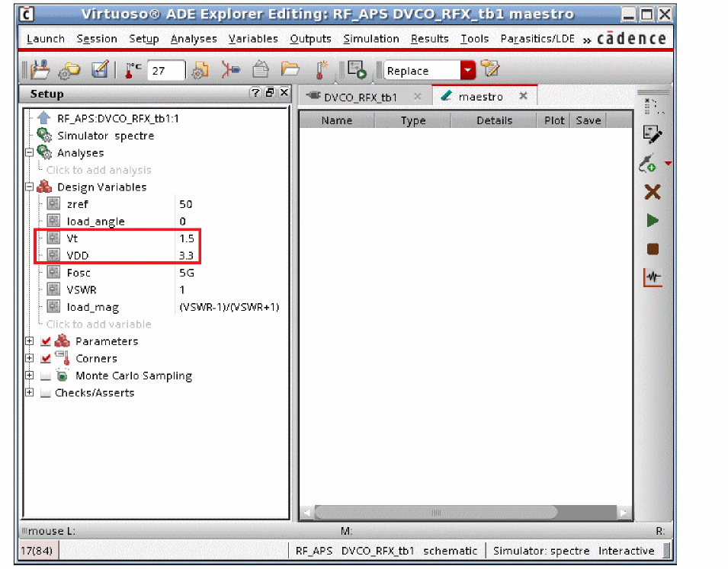
Task: Click 'Click to add analysis' link
Action: [x=99, y=170]
